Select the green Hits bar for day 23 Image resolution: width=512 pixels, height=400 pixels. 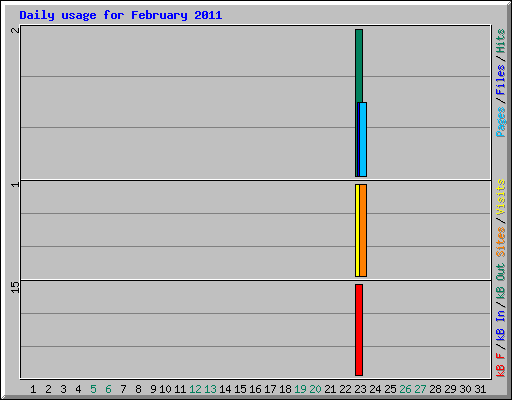click(359, 66)
